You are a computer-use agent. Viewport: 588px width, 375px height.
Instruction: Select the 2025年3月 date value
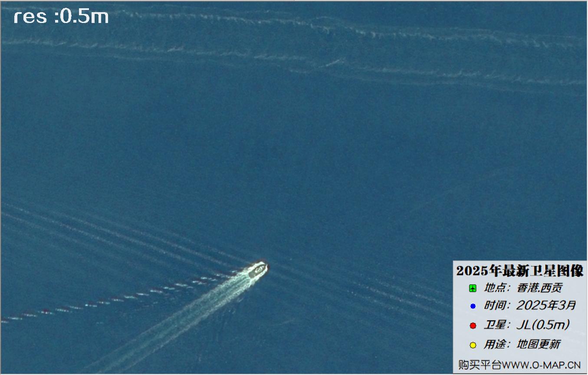point(546,306)
